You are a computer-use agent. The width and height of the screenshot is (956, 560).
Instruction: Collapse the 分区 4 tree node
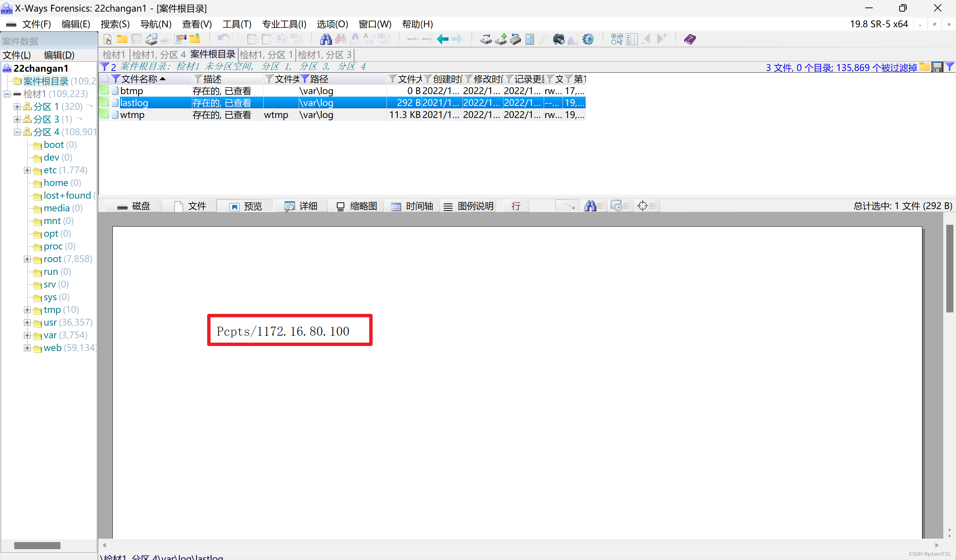pos(17,132)
